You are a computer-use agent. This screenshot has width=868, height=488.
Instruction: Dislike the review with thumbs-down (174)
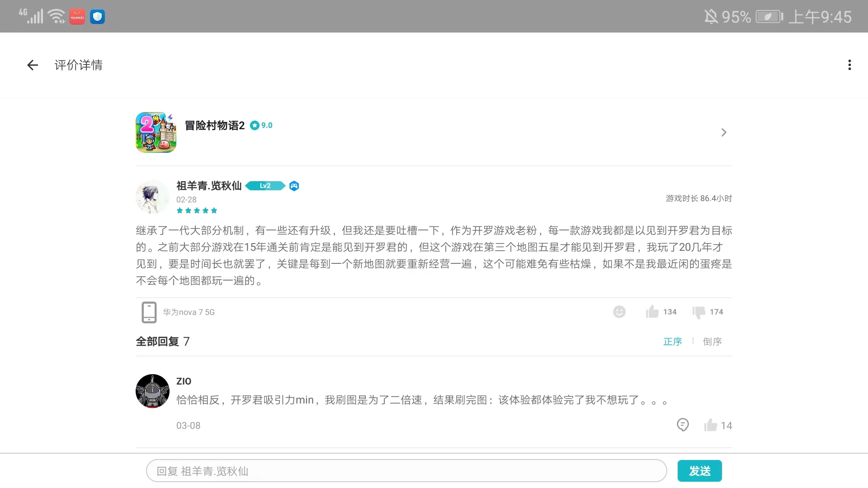[699, 312]
